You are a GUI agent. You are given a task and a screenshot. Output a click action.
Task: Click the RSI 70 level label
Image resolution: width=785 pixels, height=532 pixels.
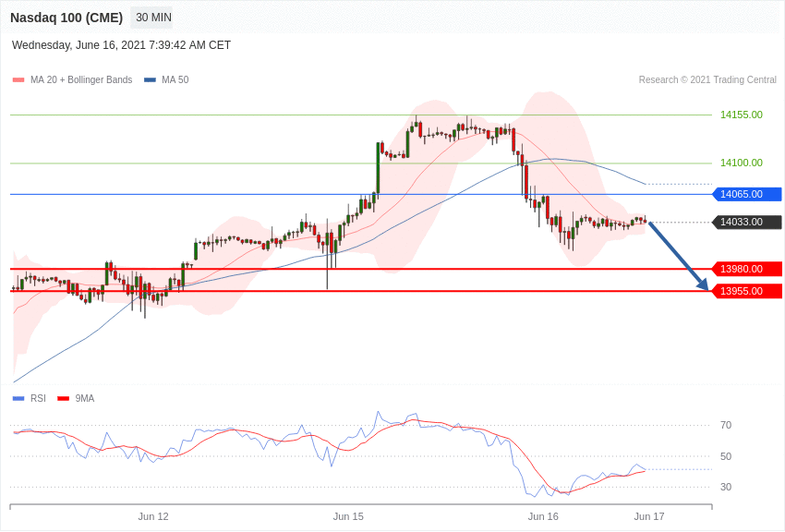click(726, 426)
